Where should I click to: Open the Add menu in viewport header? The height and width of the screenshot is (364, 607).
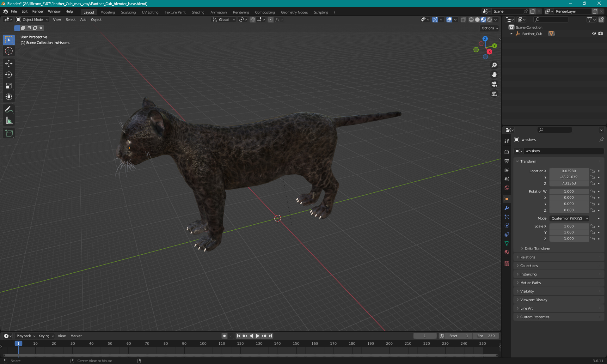click(83, 20)
